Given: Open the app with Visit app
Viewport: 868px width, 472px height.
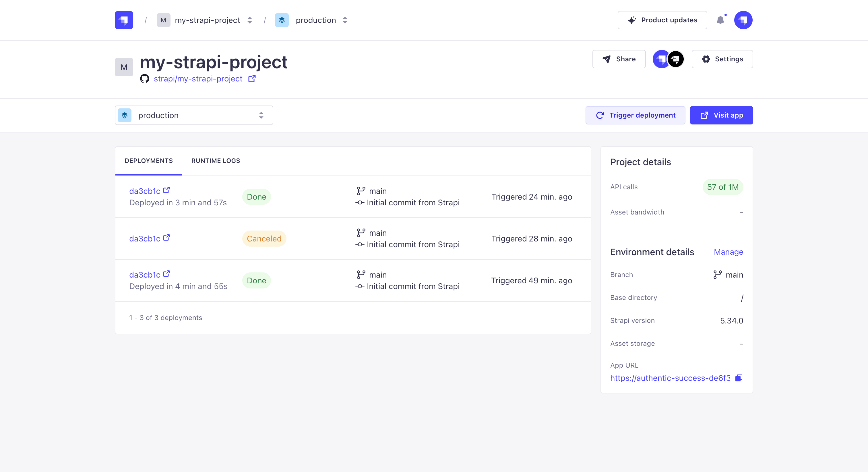Looking at the screenshot, I should pos(721,115).
